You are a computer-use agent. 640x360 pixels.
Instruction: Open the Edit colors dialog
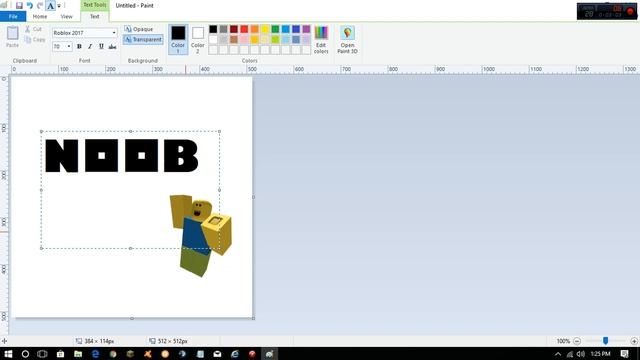coord(321,40)
